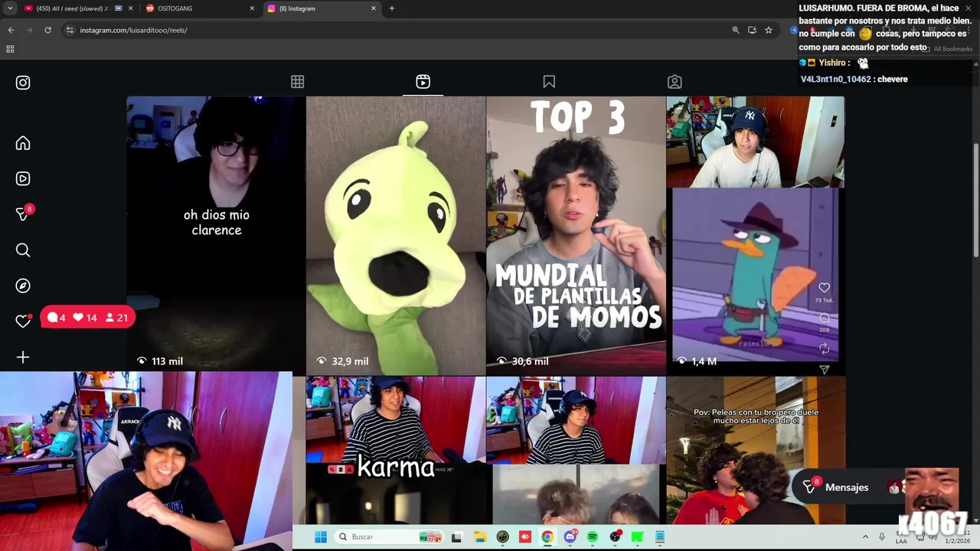Open the Instagram logo home link
Viewport: 980px width, 551px height.
pos(23,83)
